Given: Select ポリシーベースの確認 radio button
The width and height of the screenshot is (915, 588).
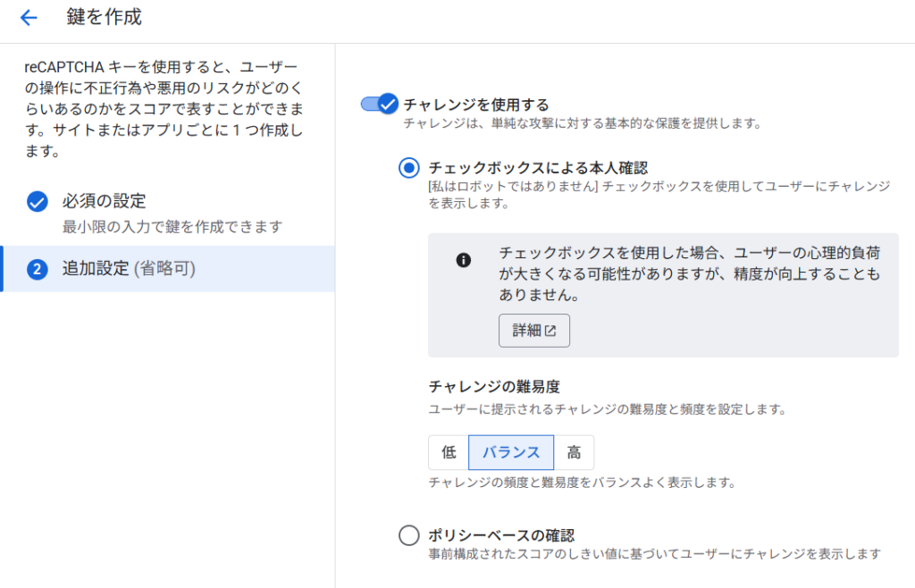Looking at the screenshot, I should [x=408, y=535].
